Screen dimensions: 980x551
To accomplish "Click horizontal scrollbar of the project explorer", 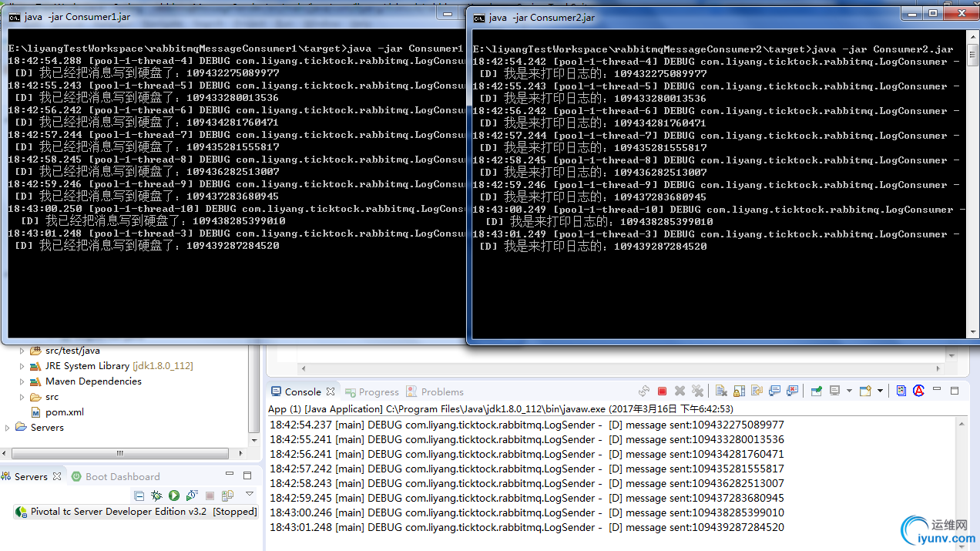I will (120, 453).
